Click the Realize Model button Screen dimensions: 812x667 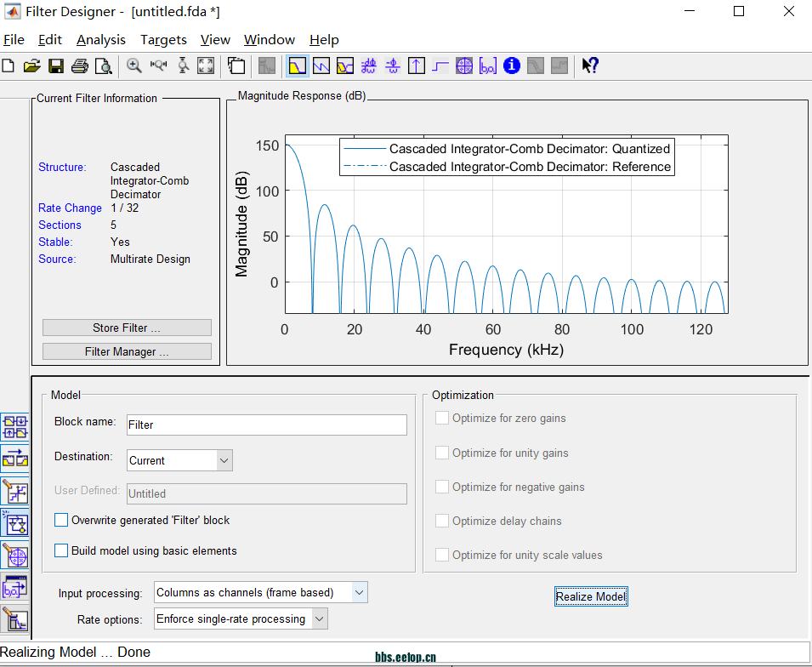click(591, 596)
